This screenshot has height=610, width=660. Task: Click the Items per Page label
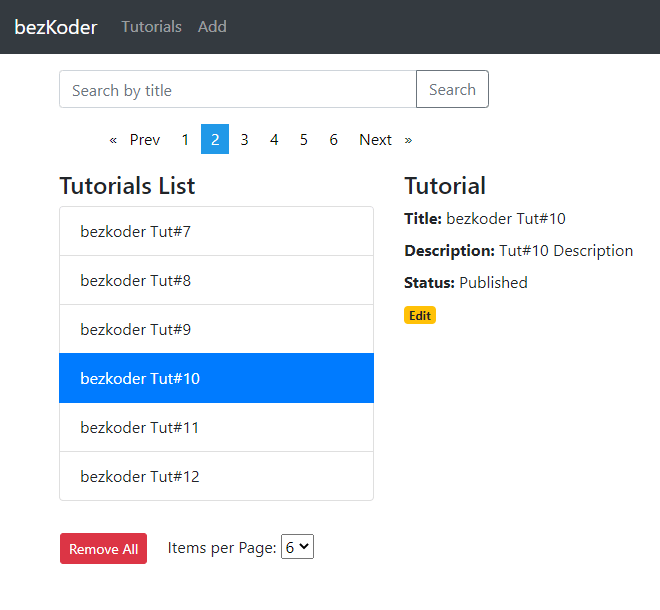(x=222, y=548)
